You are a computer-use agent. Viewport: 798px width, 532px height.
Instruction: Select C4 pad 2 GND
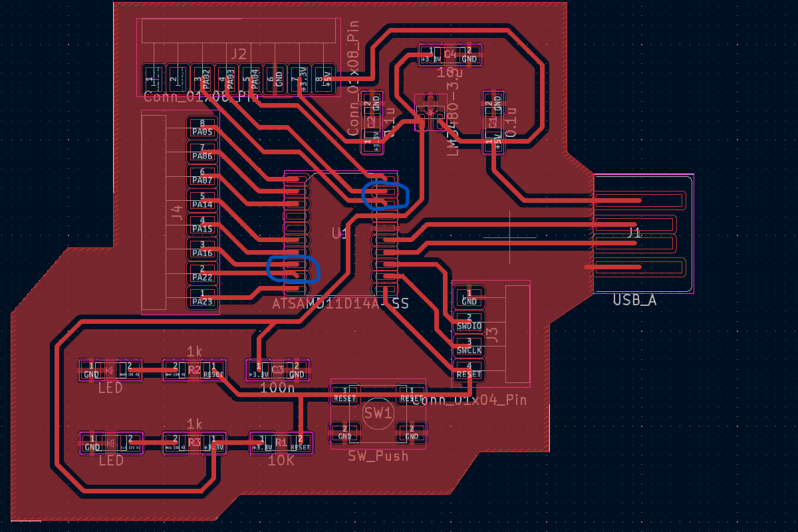[x=469, y=55]
